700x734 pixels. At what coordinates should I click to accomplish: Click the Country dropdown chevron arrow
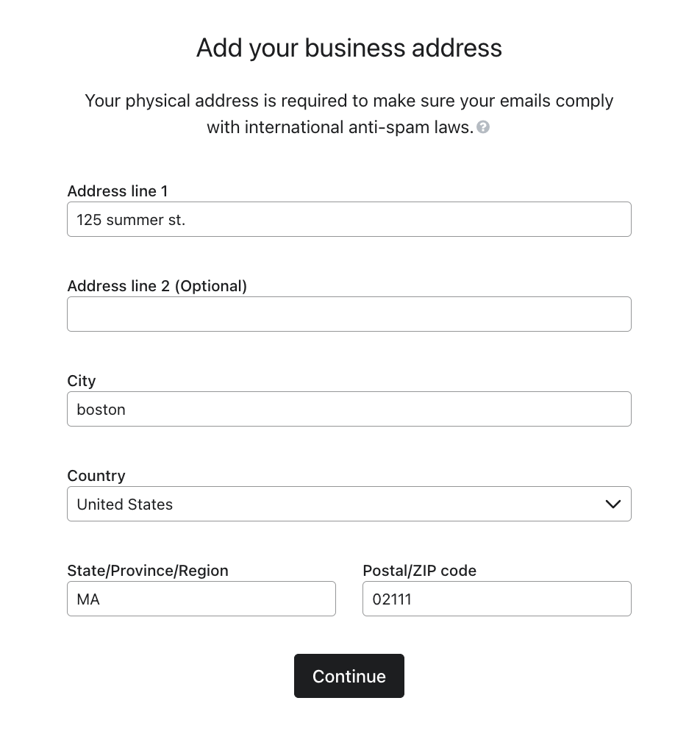click(612, 504)
